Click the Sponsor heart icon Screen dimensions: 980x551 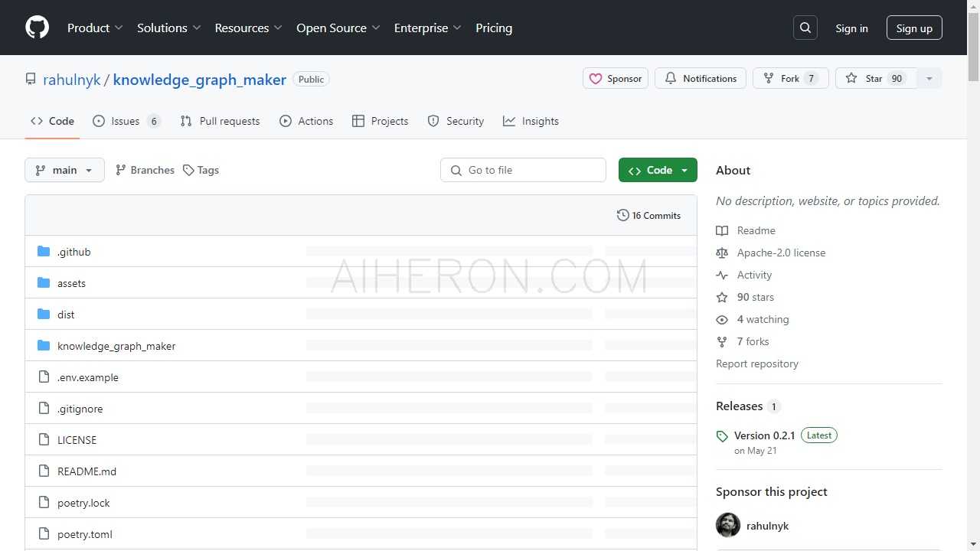pos(597,77)
